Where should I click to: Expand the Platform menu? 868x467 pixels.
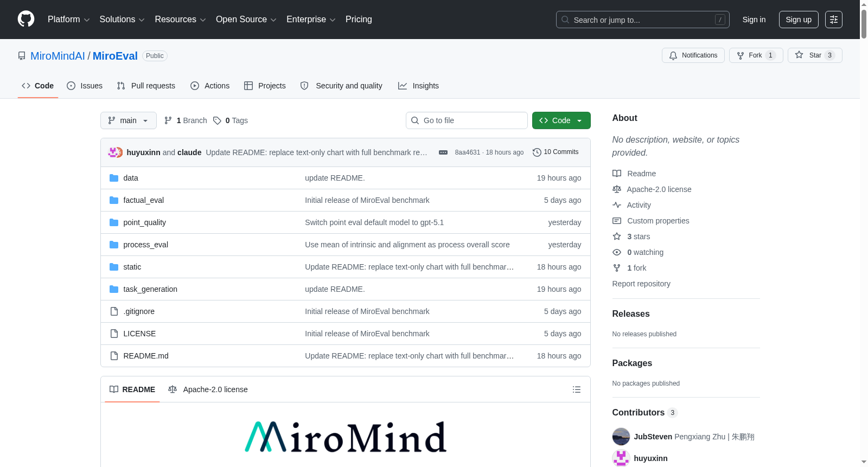click(68, 20)
